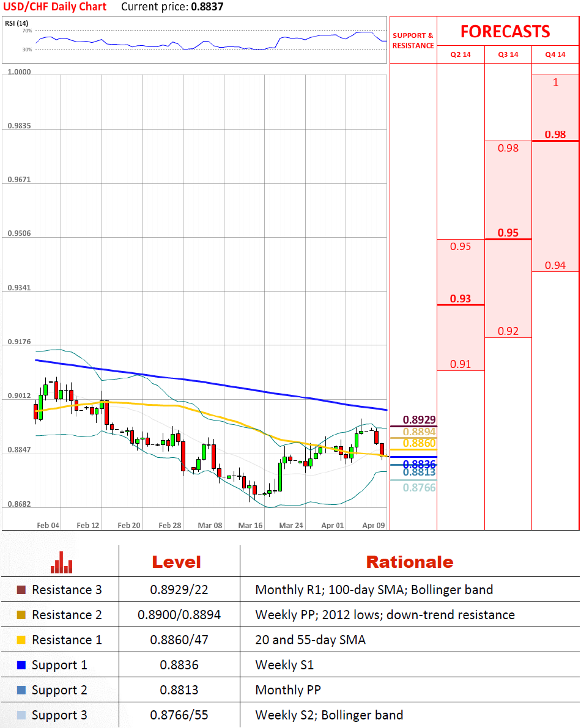Click the 0.9176 price axis label
Image resolution: width=581 pixels, height=728 pixels.
click(19, 342)
